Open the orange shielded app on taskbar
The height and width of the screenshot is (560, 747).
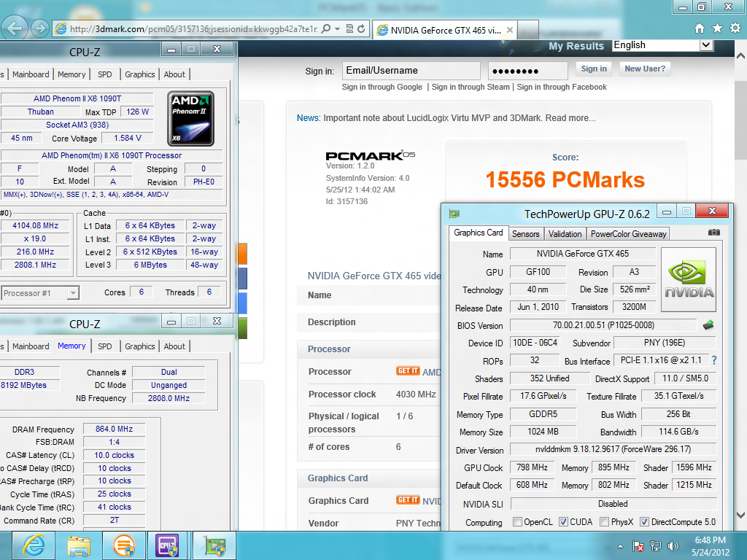click(x=124, y=545)
